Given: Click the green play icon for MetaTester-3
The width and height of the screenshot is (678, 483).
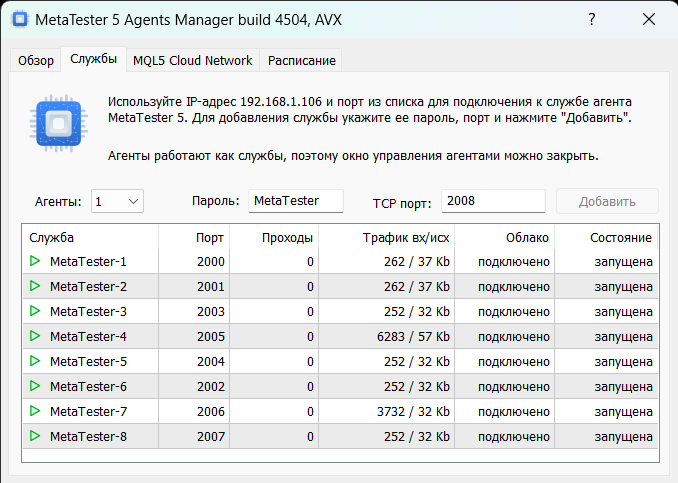Looking at the screenshot, I should 35,311.
